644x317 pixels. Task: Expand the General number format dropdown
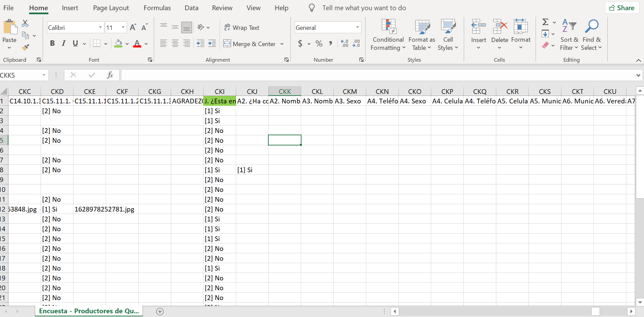357,27
